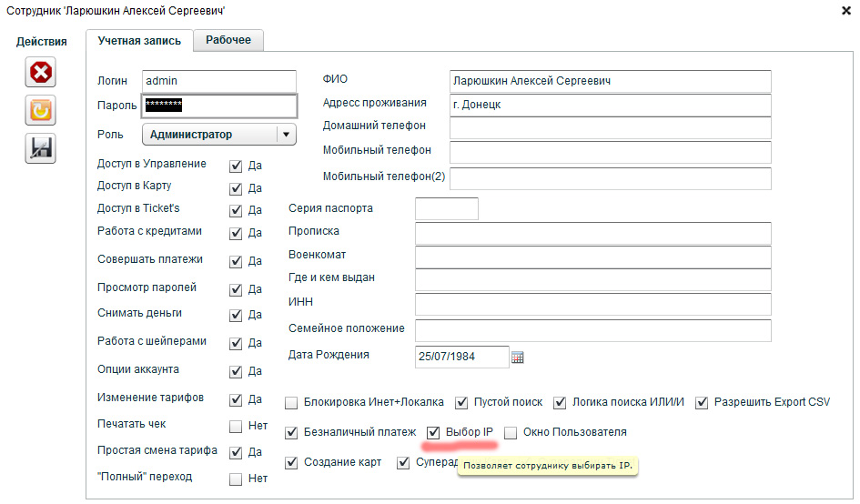This screenshot has width=860, height=504.
Task: Click the 'ИНН' text field
Action: pyautogui.click(x=592, y=305)
